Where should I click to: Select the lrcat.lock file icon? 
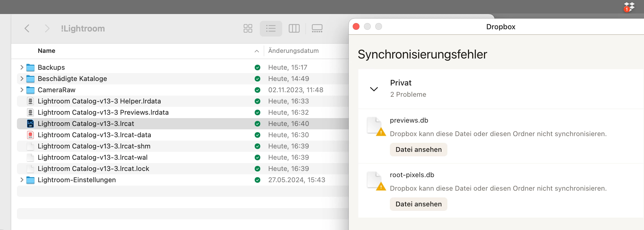click(x=30, y=169)
